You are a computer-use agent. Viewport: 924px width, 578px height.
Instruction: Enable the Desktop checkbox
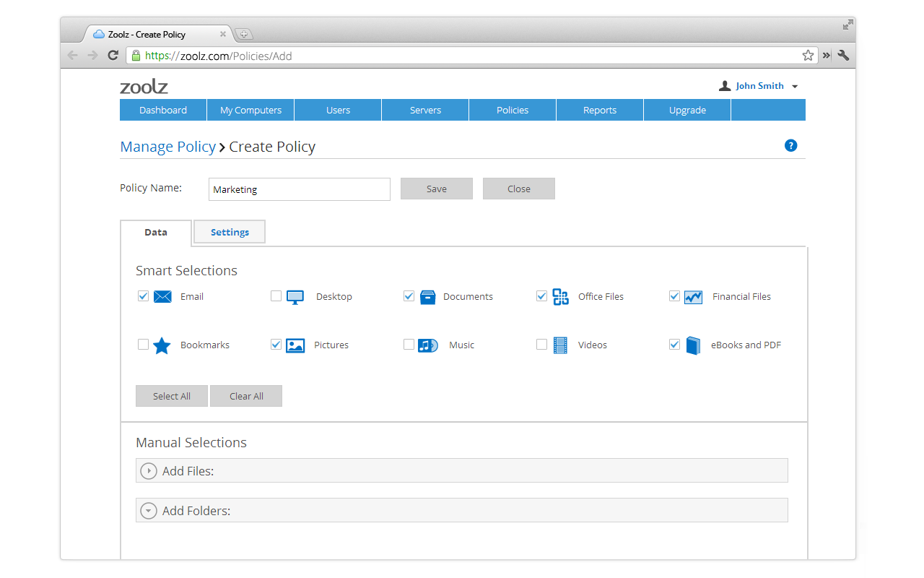pyautogui.click(x=276, y=296)
